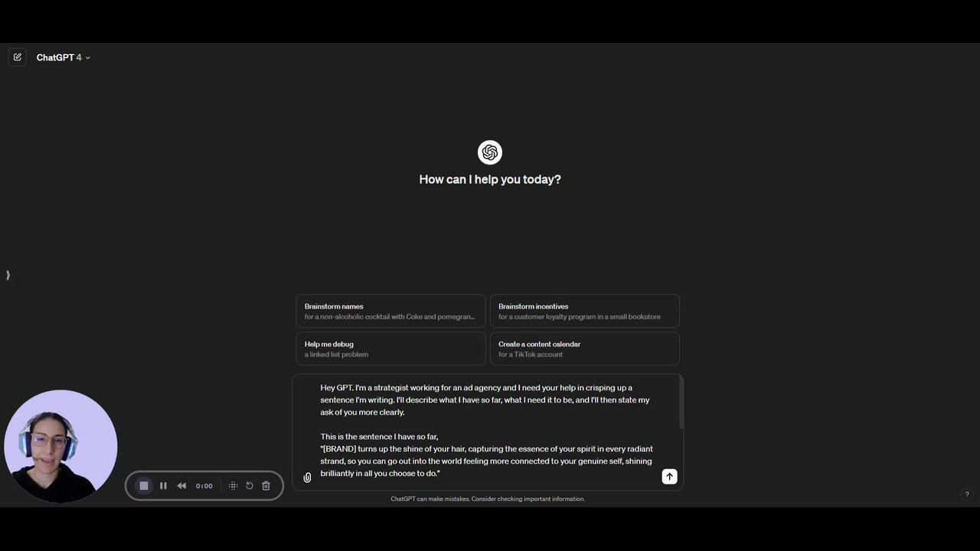The height and width of the screenshot is (551, 980).
Task: Pause the screen recording
Action: 163,486
